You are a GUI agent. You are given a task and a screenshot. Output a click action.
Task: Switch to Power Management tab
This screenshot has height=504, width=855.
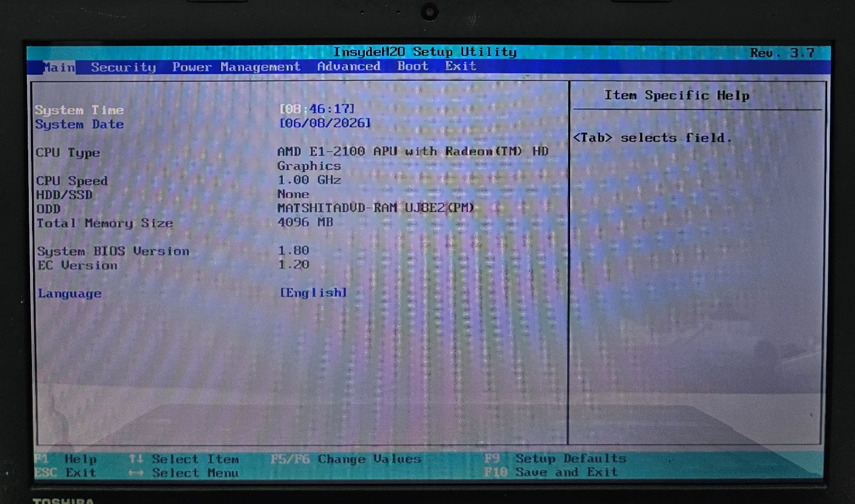236,67
